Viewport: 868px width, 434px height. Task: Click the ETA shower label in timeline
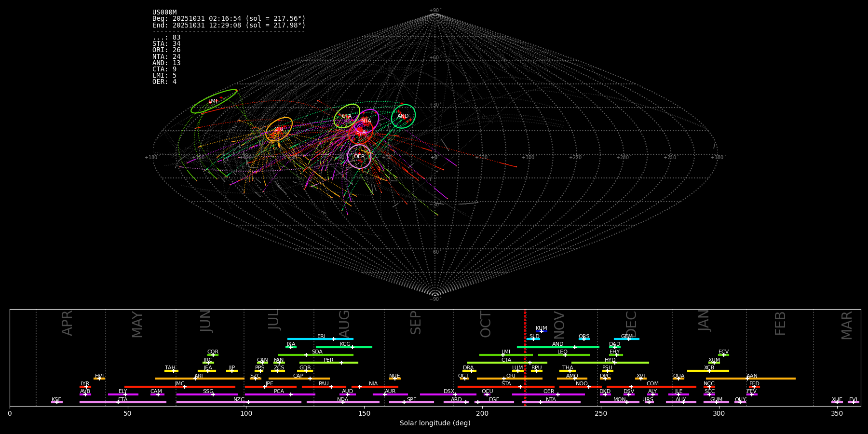click(x=123, y=400)
